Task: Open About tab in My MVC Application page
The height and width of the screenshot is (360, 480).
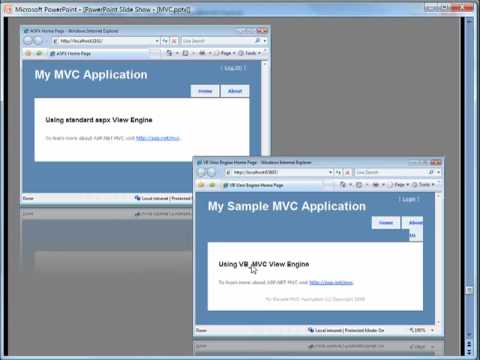Action: point(235,91)
